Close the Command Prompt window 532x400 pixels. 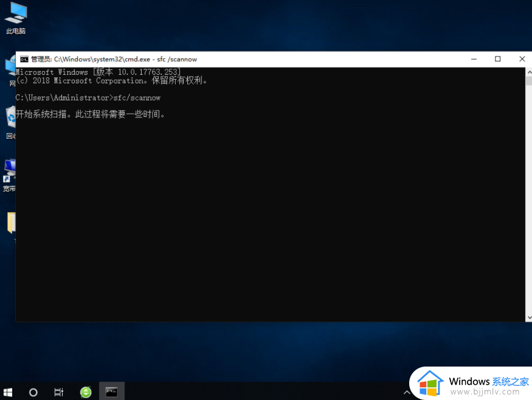coord(522,59)
